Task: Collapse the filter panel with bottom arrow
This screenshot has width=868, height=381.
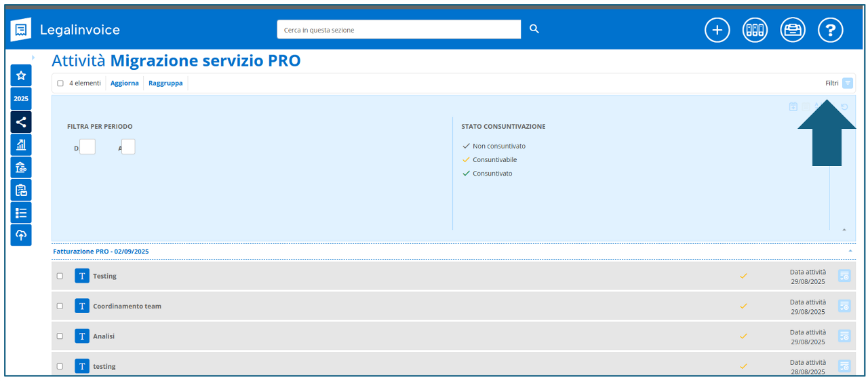Action: [x=844, y=230]
